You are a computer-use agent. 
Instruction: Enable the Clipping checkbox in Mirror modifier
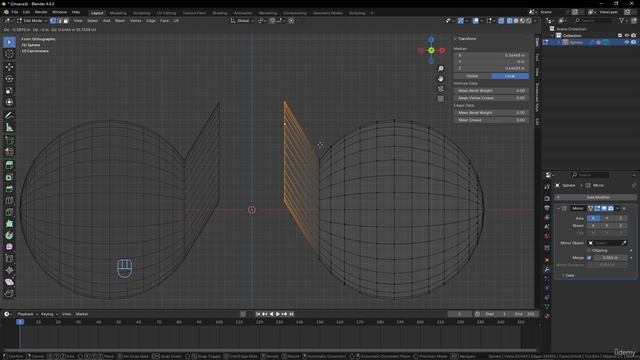point(589,250)
